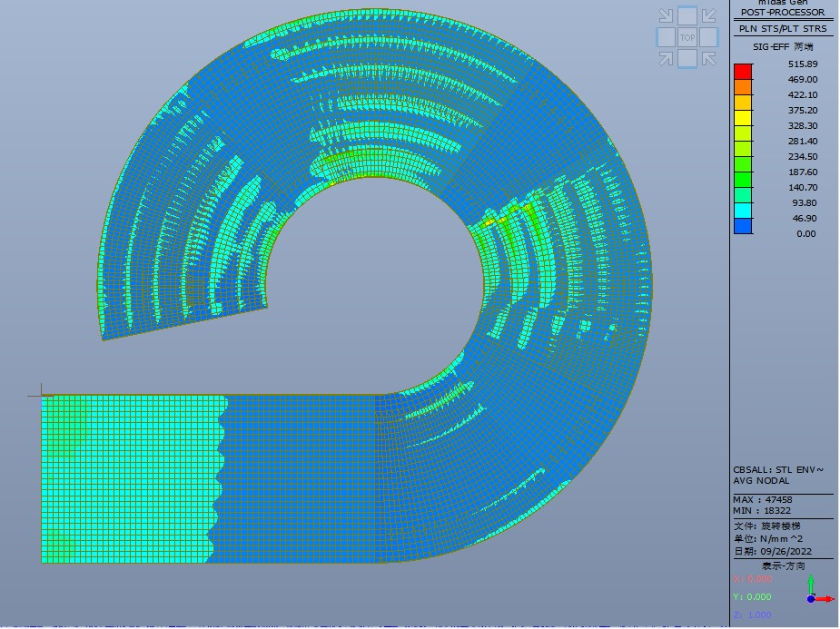Click the origin crosshair marker on the model
This screenshot has width=840, height=629.
42,396
